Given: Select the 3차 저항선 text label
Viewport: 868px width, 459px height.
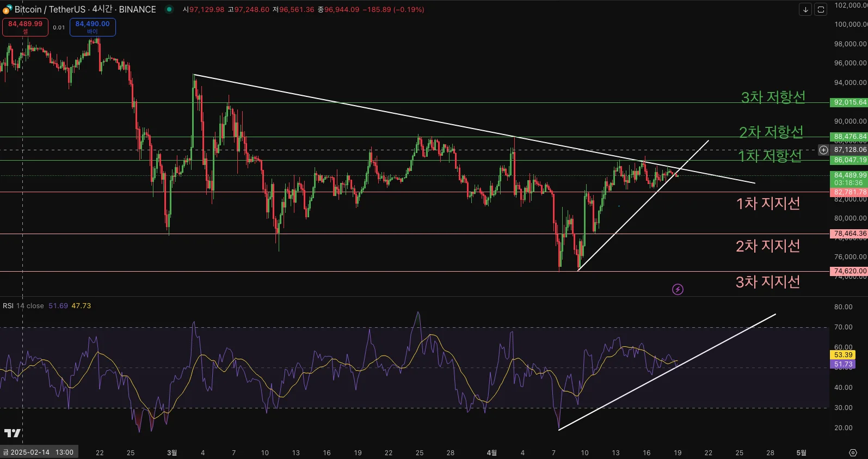Looking at the screenshot, I should tap(773, 97).
